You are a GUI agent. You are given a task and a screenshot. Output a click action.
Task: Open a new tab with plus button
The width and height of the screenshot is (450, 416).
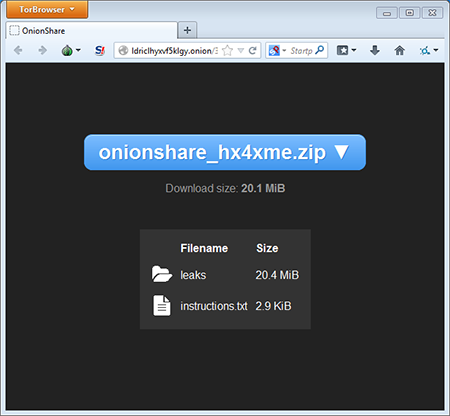click(x=187, y=30)
